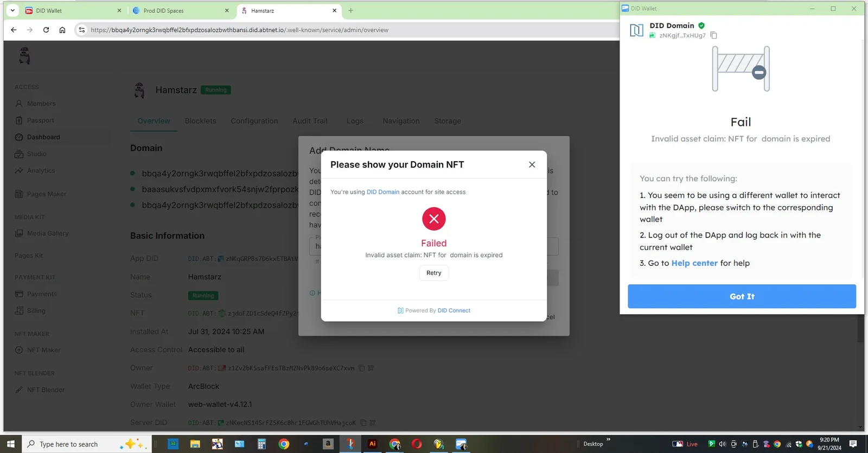Click Got It in DID Wallet window
This screenshot has height=453, width=868.
[742, 296]
